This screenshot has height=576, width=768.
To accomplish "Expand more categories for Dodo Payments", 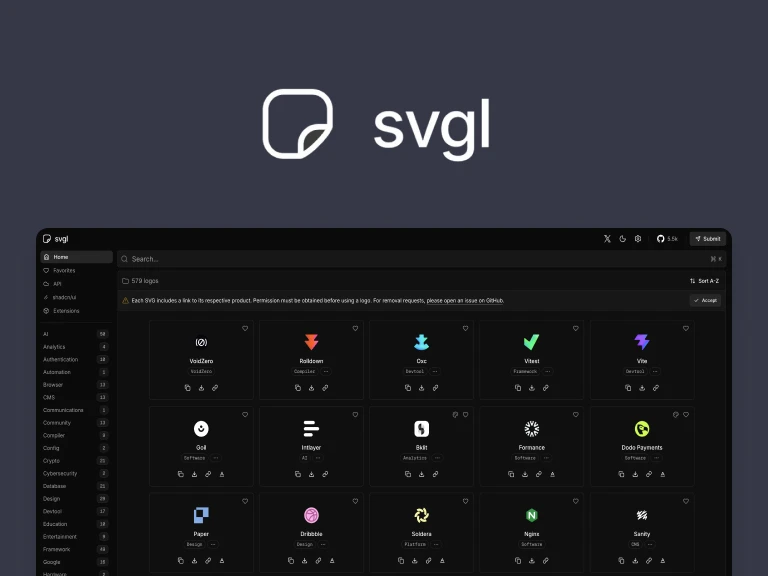I will [657, 458].
